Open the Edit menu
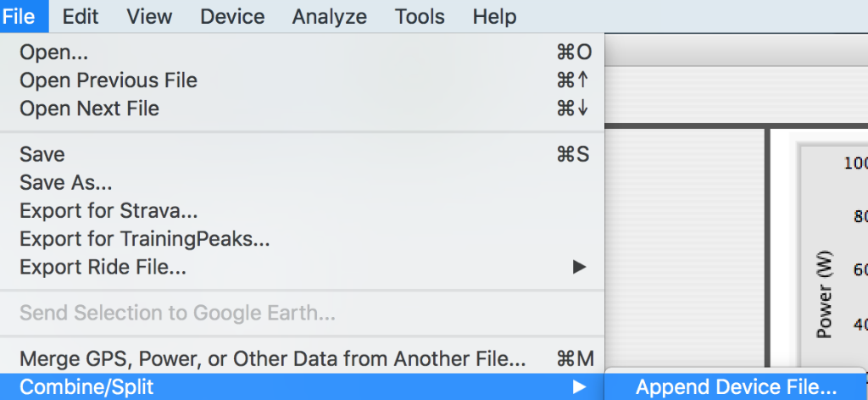The height and width of the screenshot is (400, 868). point(81,16)
